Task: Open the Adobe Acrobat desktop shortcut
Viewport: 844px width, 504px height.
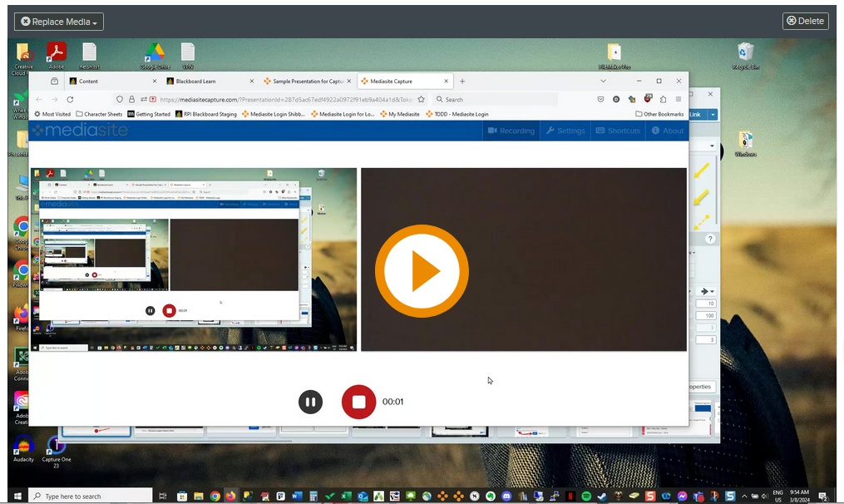Action: (x=56, y=56)
